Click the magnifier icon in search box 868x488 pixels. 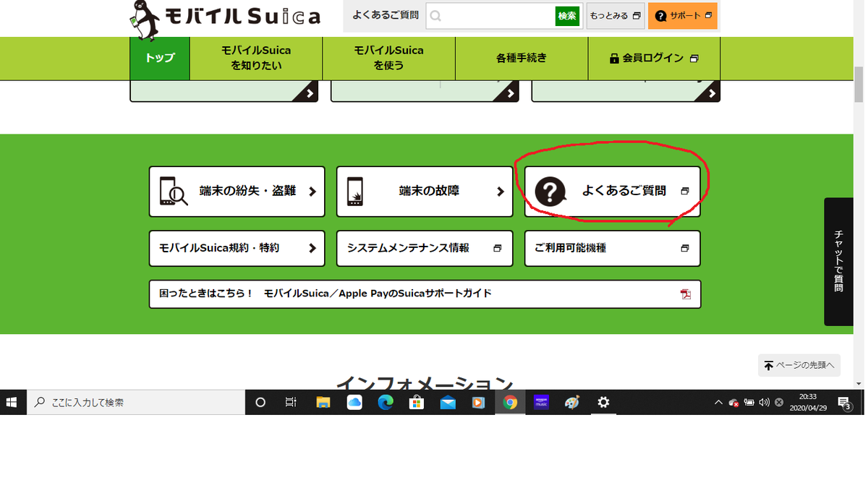[x=436, y=16]
